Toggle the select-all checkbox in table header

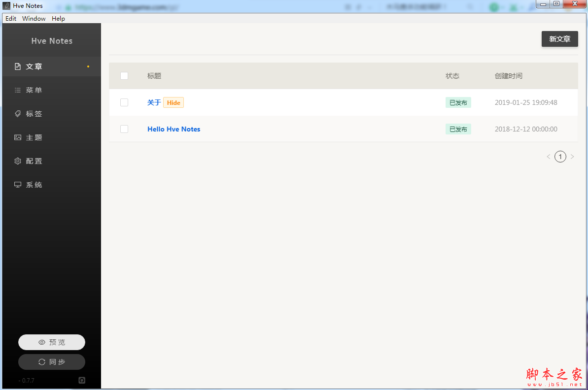[x=124, y=76]
